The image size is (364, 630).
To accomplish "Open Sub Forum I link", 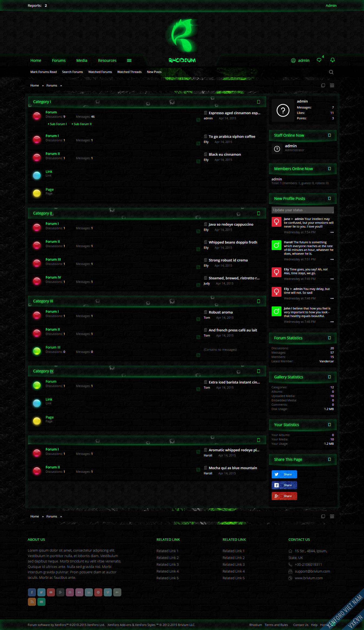I will click(58, 124).
